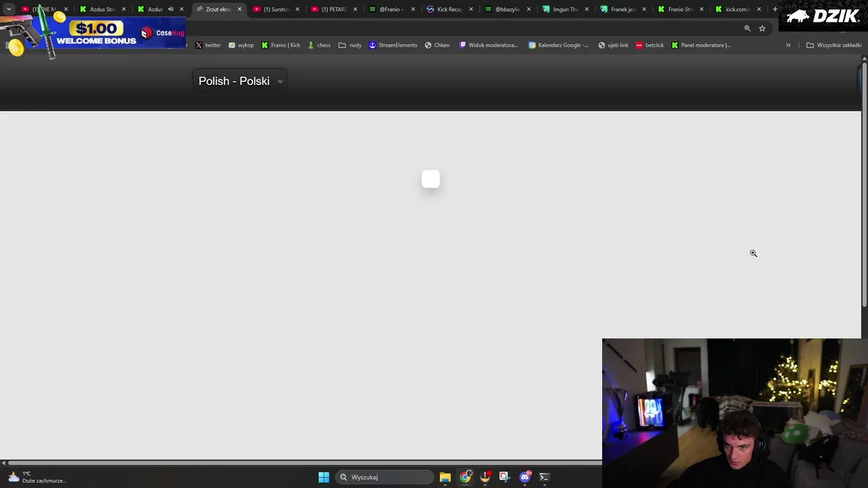Open the Chłam bookmark
868x488 pixels.
(437, 45)
